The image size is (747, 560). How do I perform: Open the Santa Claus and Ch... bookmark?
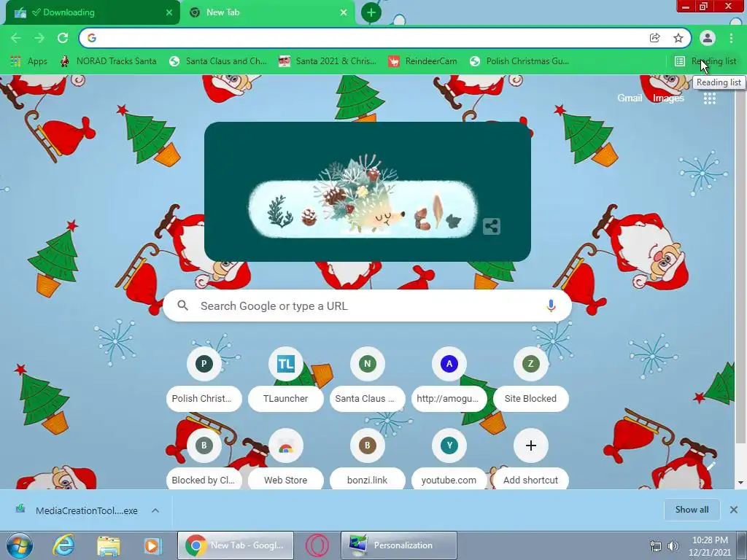pyautogui.click(x=219, y=61)
